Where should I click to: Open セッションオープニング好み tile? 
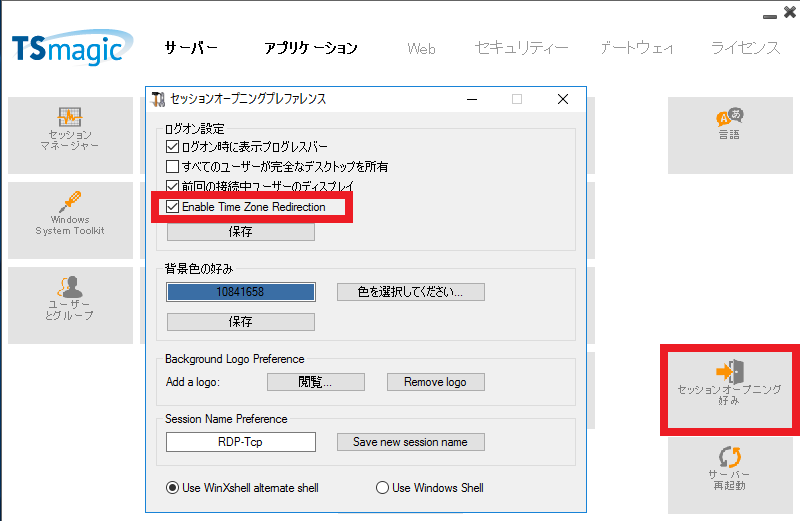tap(730, 390)
